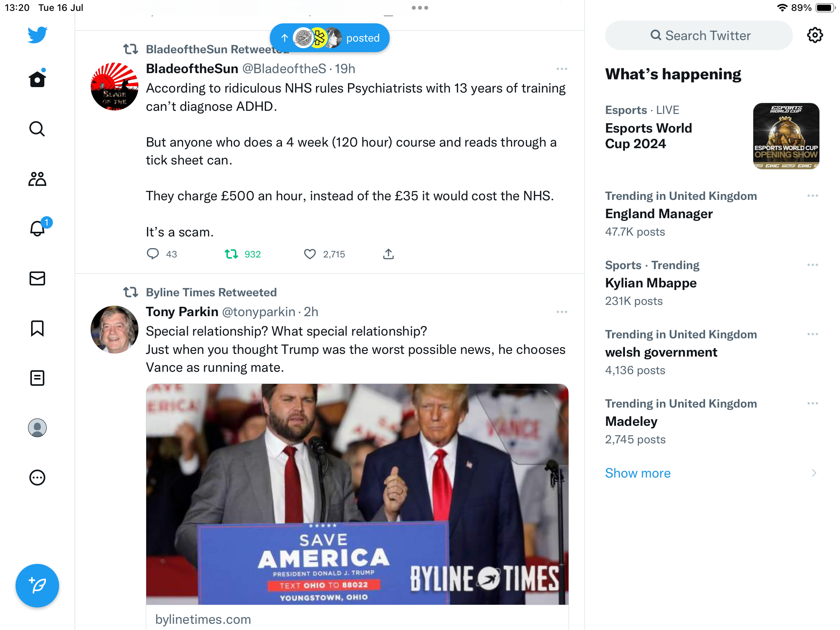
Task: Open the Communities people icon
Action: (37, 179)
